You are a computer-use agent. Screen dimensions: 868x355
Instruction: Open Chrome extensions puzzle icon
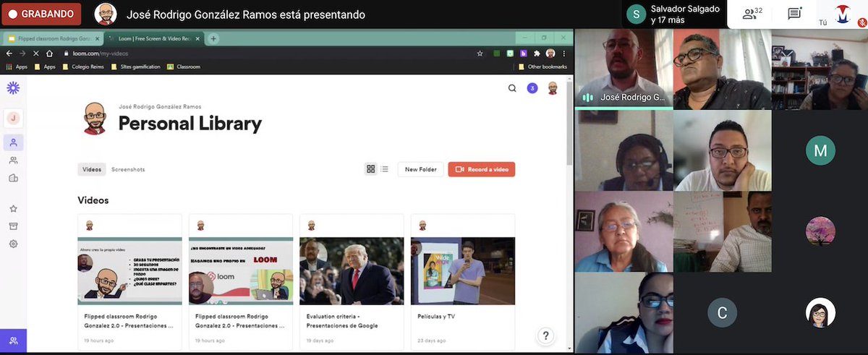tap(537, 54)
